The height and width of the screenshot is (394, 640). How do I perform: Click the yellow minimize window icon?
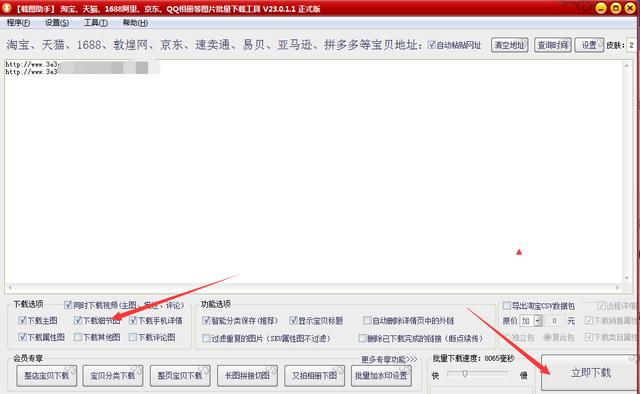pos(601,8)
